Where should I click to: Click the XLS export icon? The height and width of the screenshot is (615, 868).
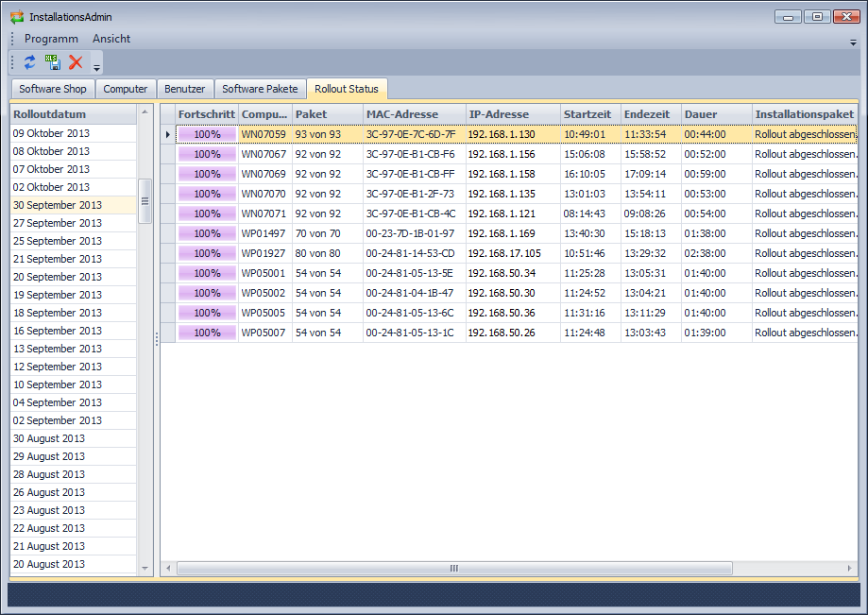pos(53,62)
